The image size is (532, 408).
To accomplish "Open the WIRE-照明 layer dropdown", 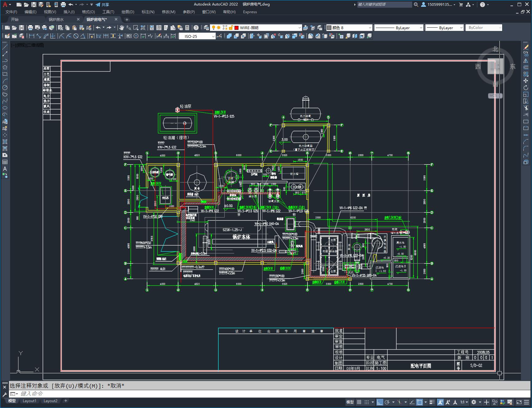I will pyautogui.click(x=299, y=28).
